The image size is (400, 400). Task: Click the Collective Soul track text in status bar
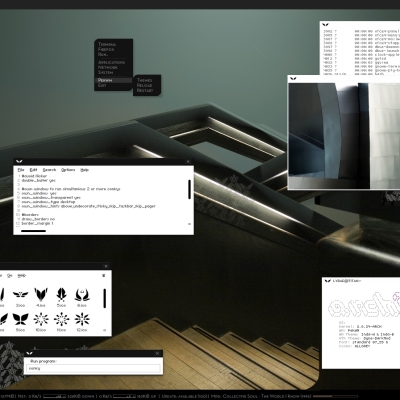pyautogui.click(x=262, y=396)
